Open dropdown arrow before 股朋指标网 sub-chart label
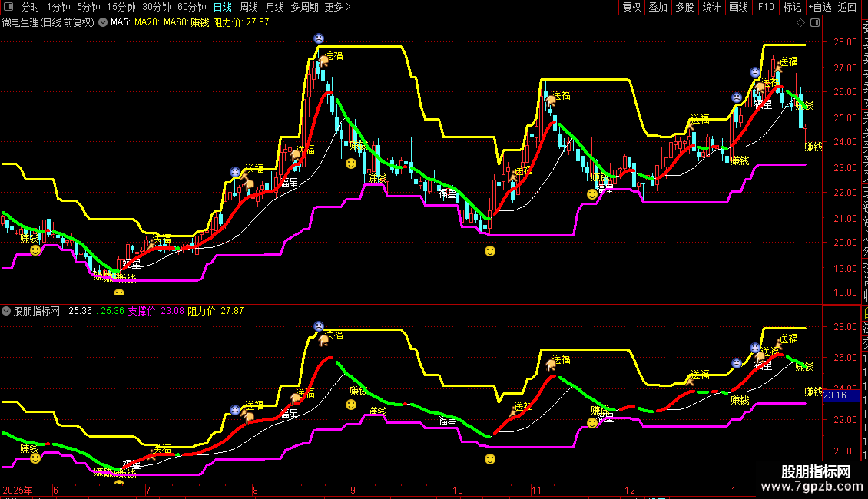The width and height of the screenshot is (868, 499). coord(6,311)
